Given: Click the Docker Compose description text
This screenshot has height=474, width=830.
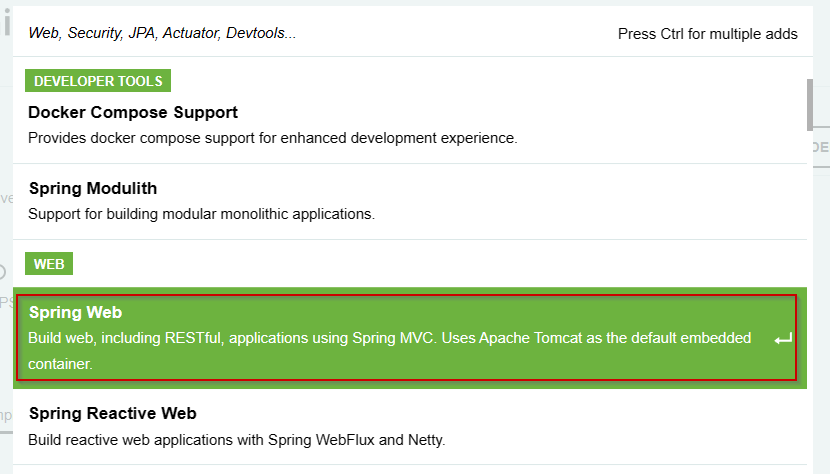Looking at the screenshot, I should (x=273, y=138).
